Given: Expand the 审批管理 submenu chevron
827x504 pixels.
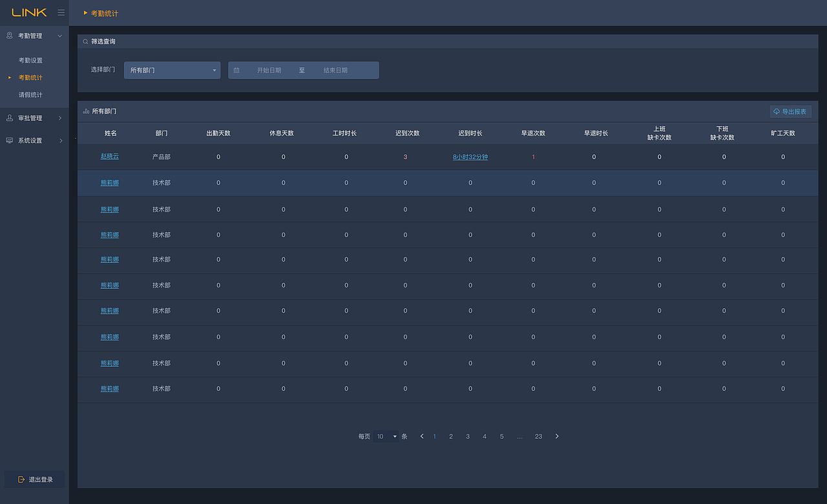Looking at the screenshot, I should 60,118.
